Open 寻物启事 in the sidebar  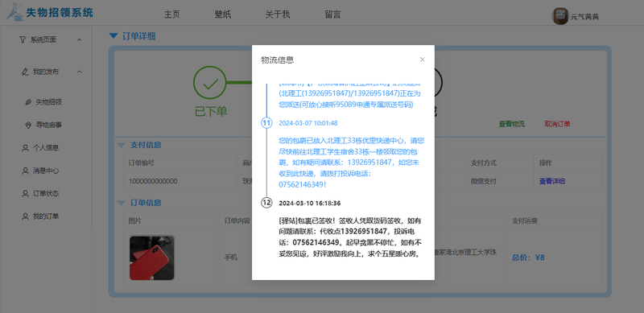tap(48, 125)
